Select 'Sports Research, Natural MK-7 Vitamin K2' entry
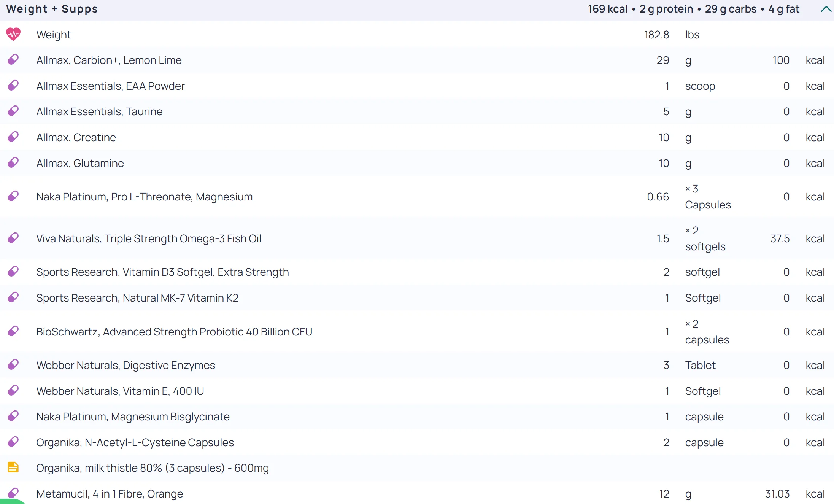Image resolution: width=834 pixels, height=504 pixels. 137,298
